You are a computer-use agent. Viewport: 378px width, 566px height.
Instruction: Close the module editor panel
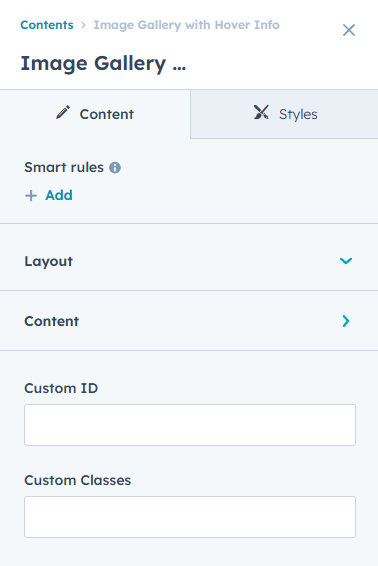[349, 30]
